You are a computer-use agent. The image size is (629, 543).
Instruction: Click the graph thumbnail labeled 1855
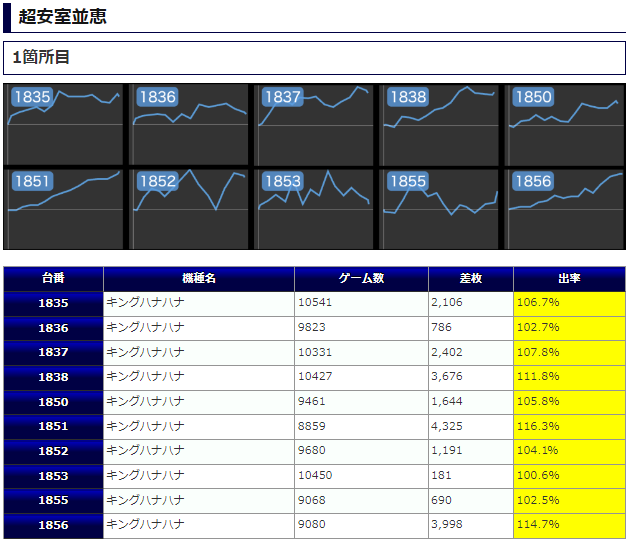tap(440, 208)
